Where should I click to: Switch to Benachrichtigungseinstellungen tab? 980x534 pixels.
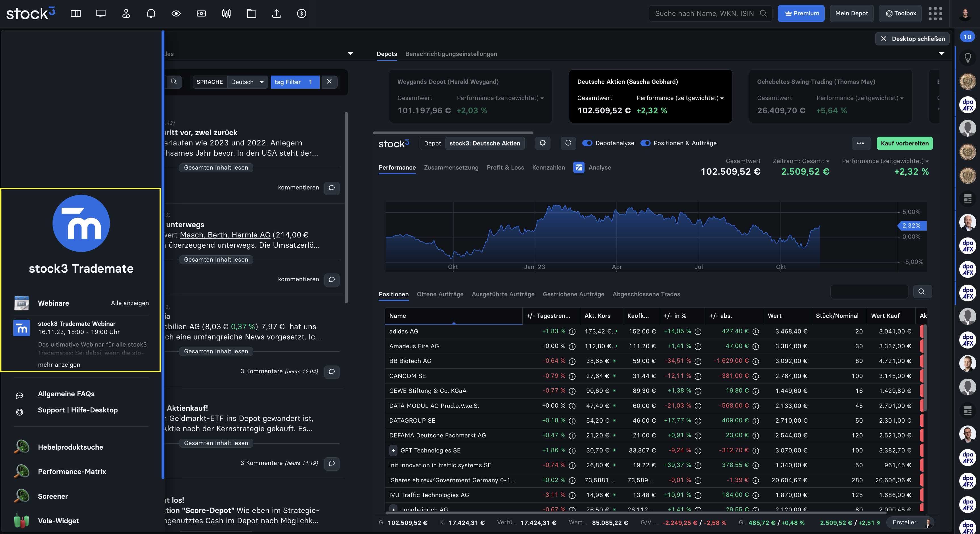coord(451,54)
